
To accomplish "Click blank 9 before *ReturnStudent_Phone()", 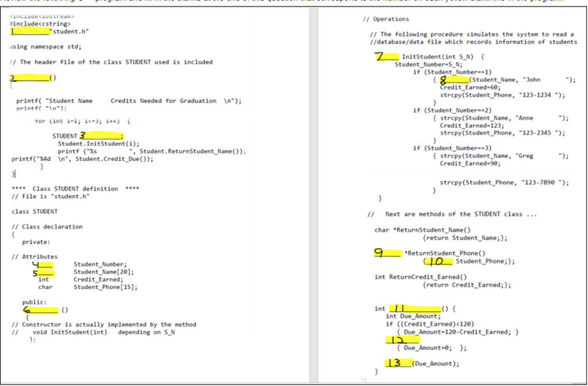I will 387,252.
